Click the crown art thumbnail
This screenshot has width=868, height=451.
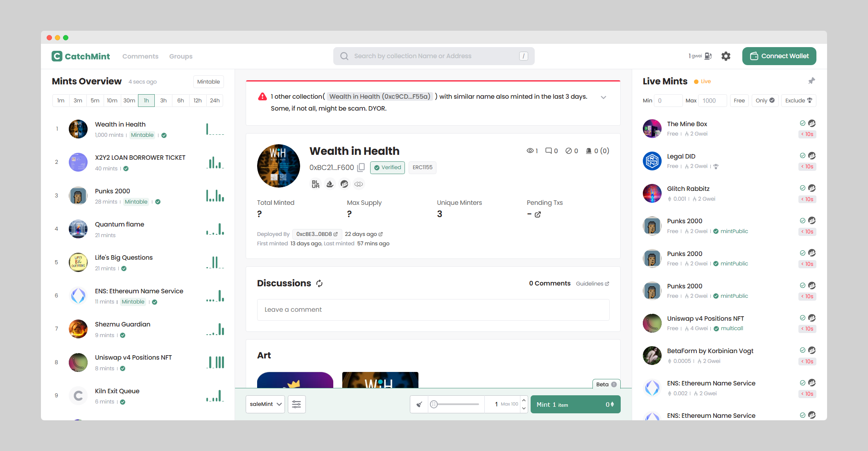pos(295,380)
